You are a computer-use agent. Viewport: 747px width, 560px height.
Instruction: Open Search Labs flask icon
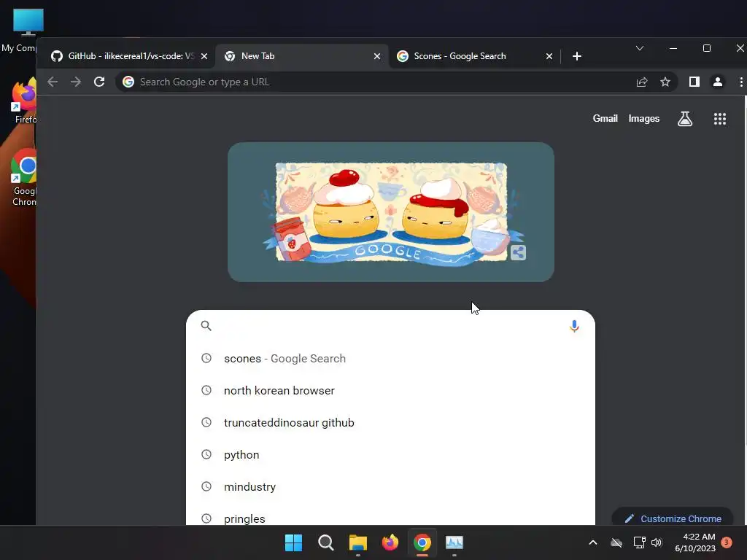point(684,119)
